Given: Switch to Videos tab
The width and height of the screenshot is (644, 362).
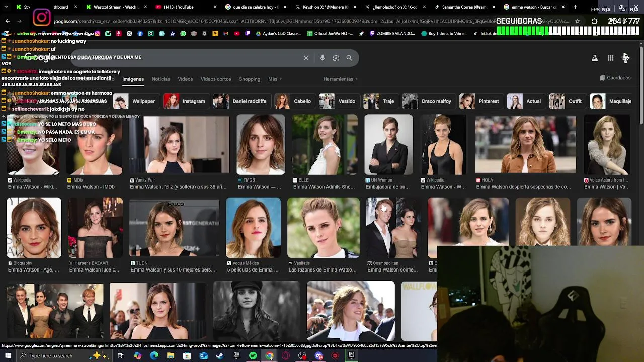Looking at the screenshot, I should pyautogui.click(x=185, y=79).
